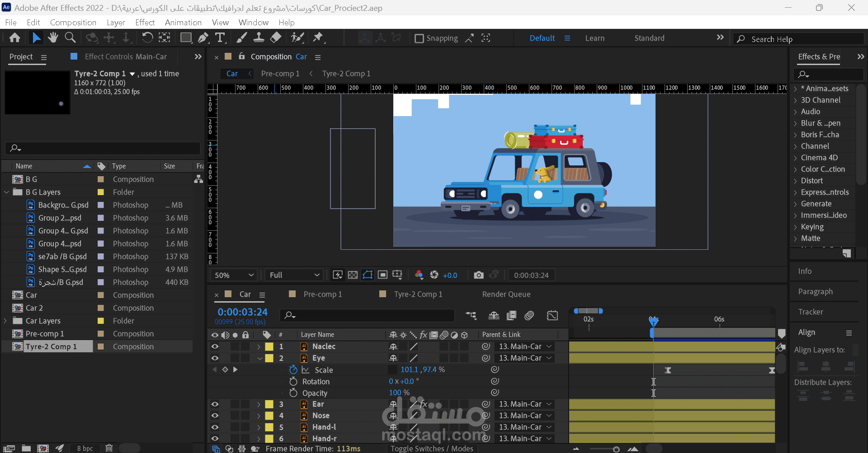Image resolution: width=868 pixels, height=453 pixels.
Task: Collapse the Eye layer properties
Action: click(259, 358)
